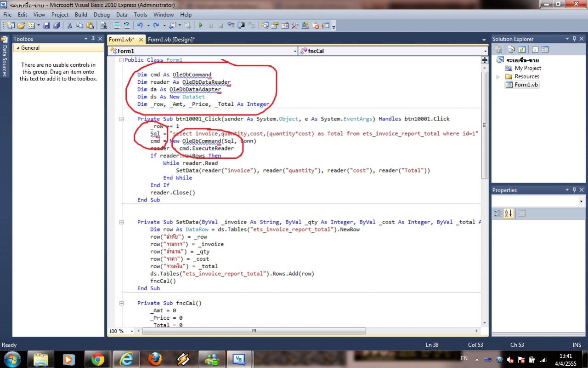The height and width of the screenshot is (368, 588).
Task: Start debugging with the green play icon
Action: 201,26
